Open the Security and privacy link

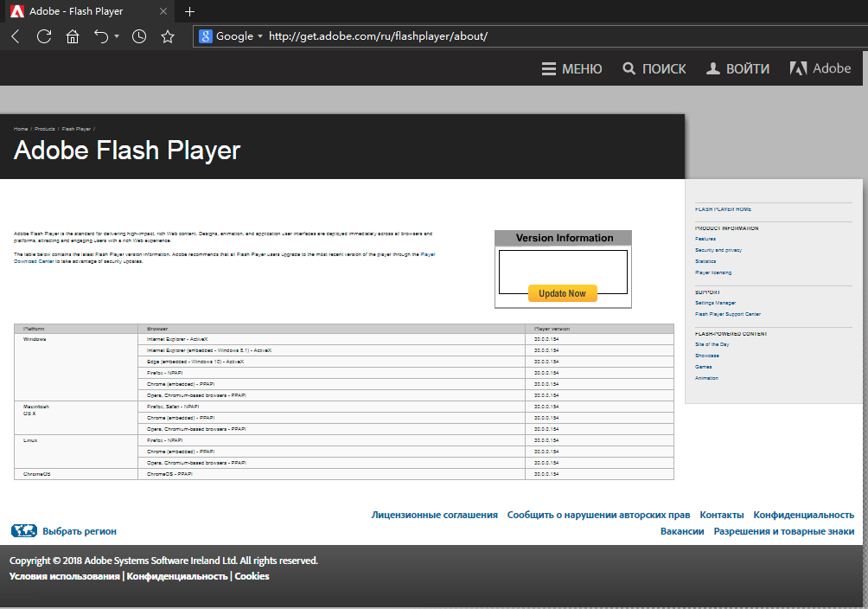[718, 250]
